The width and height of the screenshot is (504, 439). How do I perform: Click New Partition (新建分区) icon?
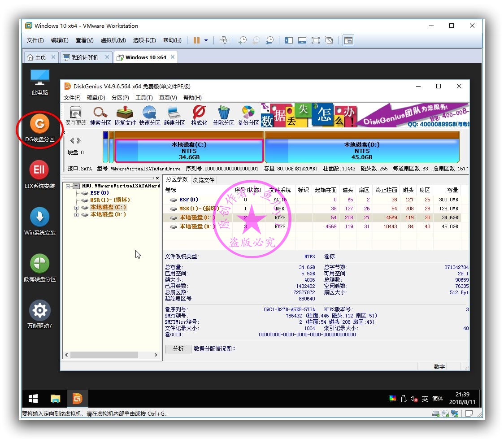(x=174, y=116)
